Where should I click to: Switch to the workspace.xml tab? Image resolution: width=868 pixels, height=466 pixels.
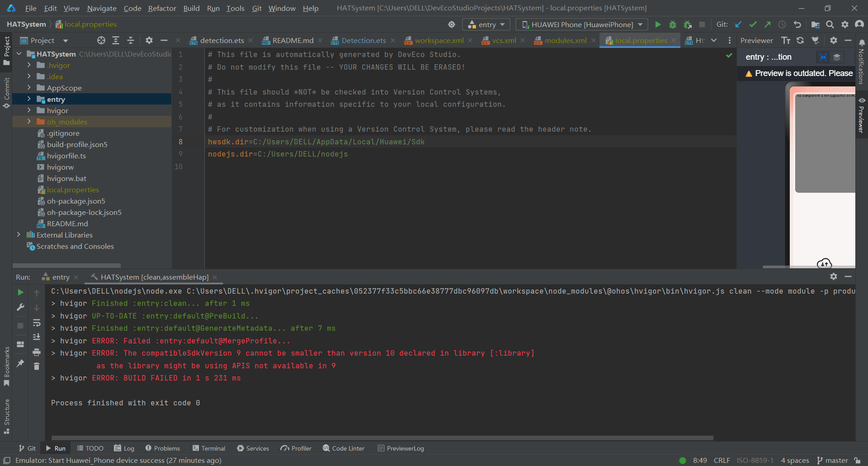coord(439,40)
